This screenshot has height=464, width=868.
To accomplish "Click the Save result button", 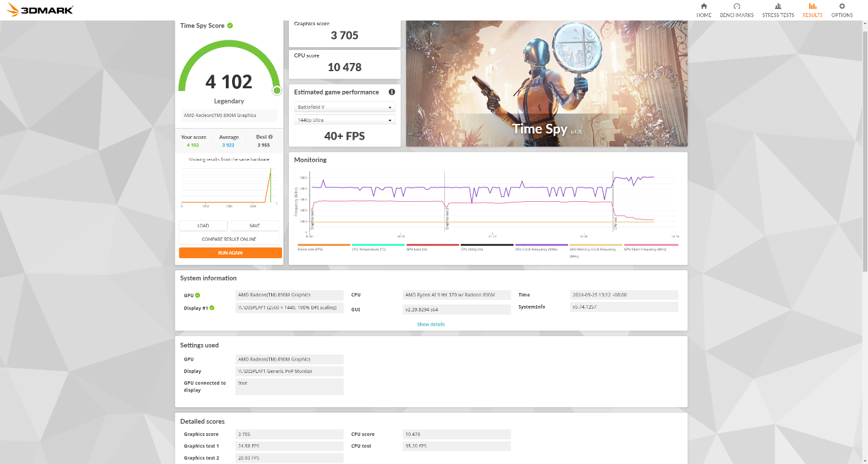I will pyautogui.click(x=255, y=226).
